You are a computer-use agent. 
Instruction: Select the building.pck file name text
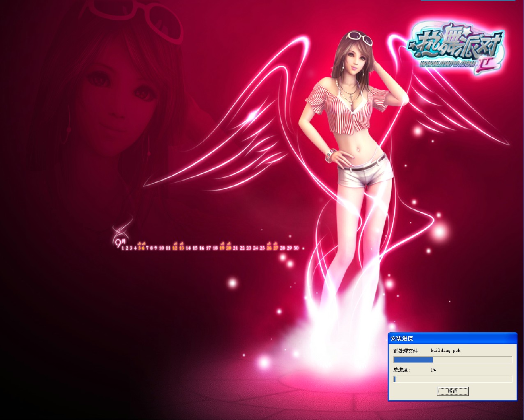tap(445, 351)
